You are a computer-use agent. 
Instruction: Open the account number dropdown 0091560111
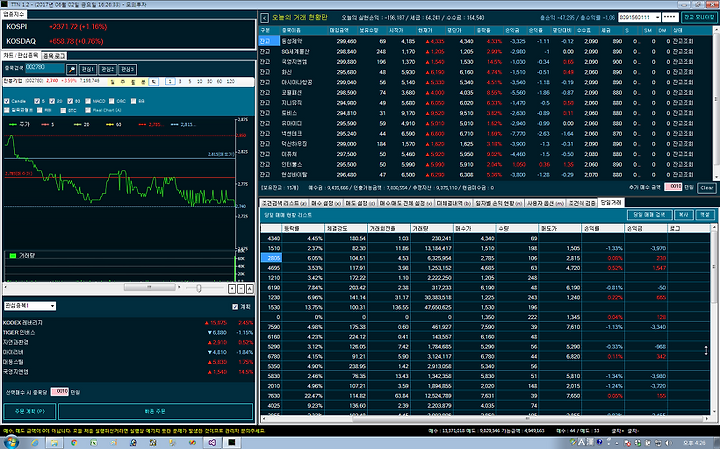tap(658, 17)
